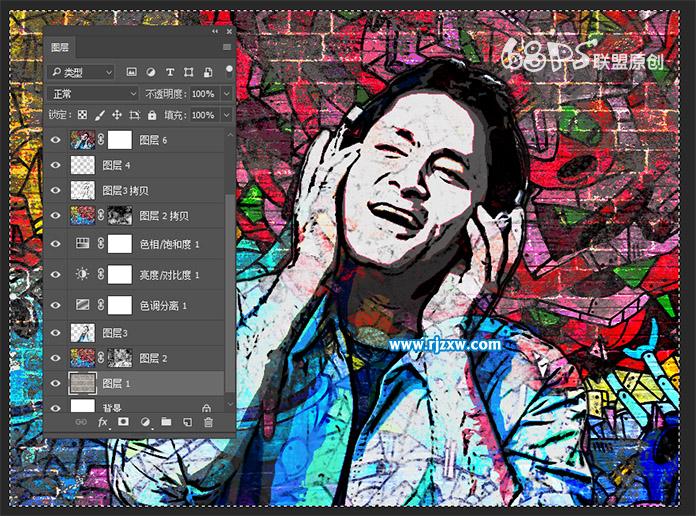Screen dimensions: 696x516
Task: Select 图层3 拷贝 layer name
Action: click(x=126, y=191)
